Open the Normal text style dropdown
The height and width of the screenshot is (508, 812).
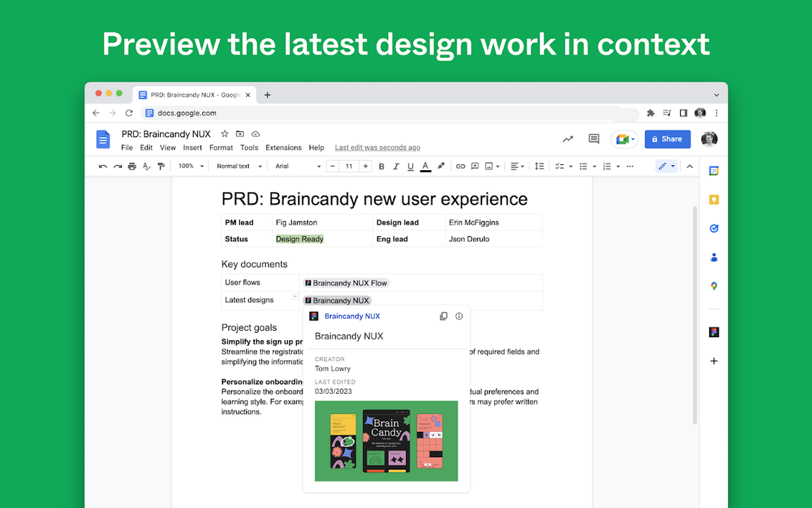point(239,167)
